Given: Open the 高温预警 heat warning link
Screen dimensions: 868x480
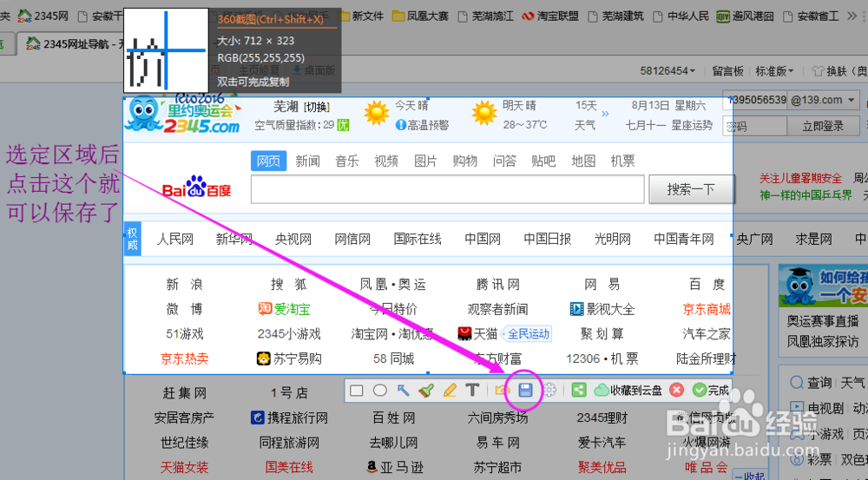Looking at the screenshot, I should pyautogui.click(x=423, y=126).
